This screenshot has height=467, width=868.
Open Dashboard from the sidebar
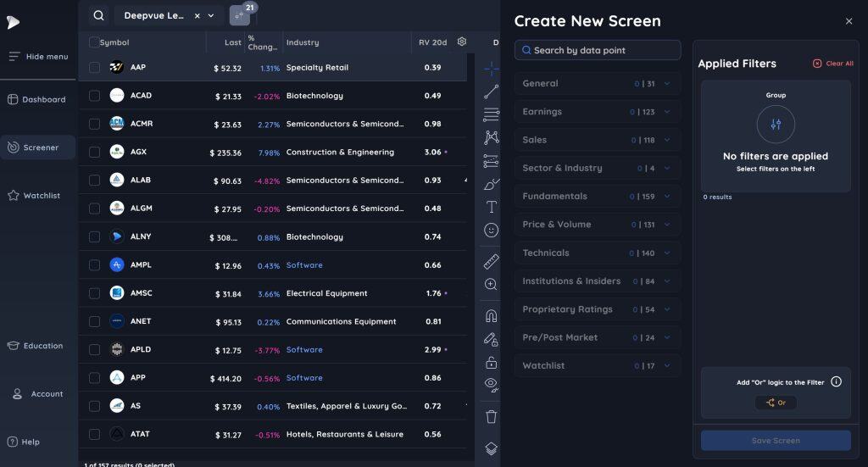(36, 100)
